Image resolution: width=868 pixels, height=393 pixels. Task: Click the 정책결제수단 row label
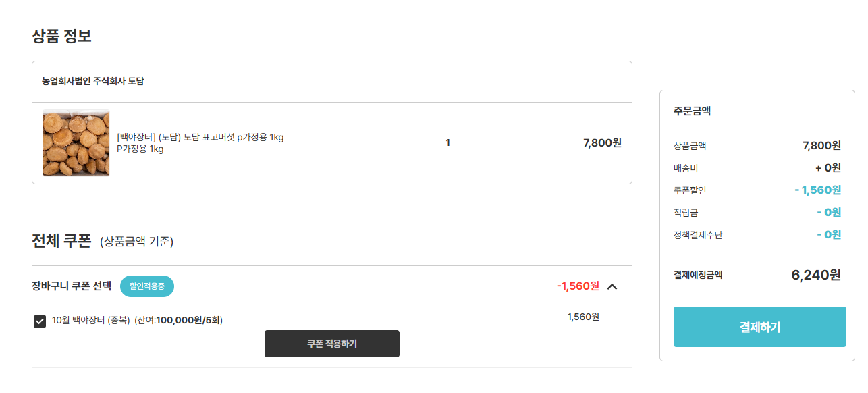[698, 235]
